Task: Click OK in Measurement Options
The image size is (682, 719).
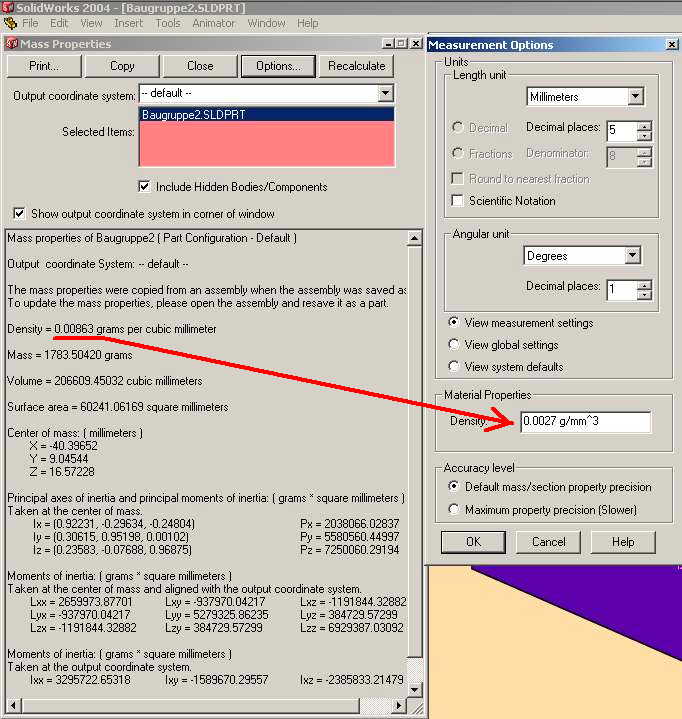Action: pos(473,542)
